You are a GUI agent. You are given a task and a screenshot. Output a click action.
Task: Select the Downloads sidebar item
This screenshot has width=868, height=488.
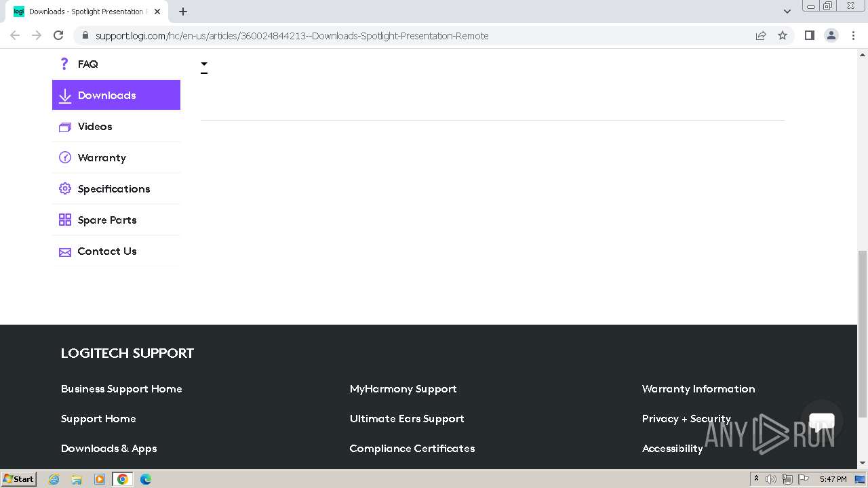[x=116, y=95]
